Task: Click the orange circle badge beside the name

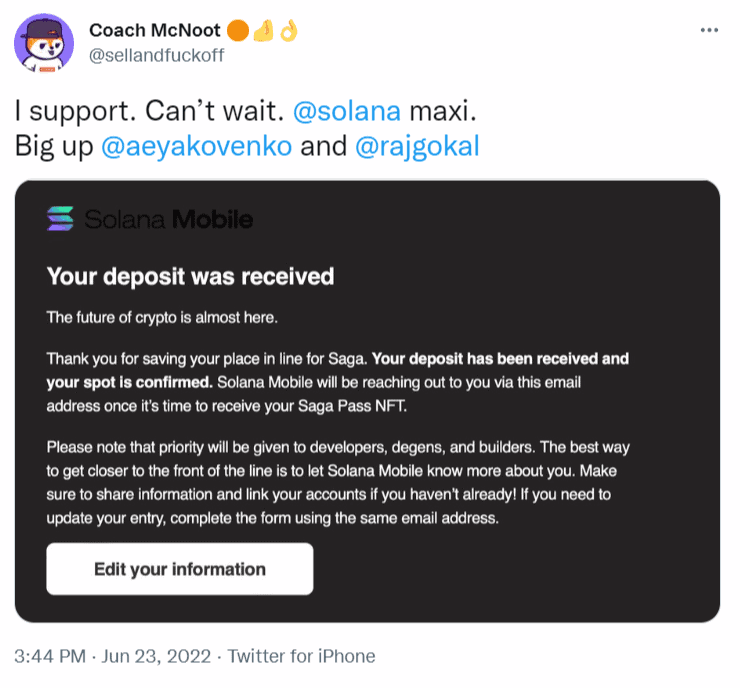Action: pyautogui.click(x=238, y=31)
